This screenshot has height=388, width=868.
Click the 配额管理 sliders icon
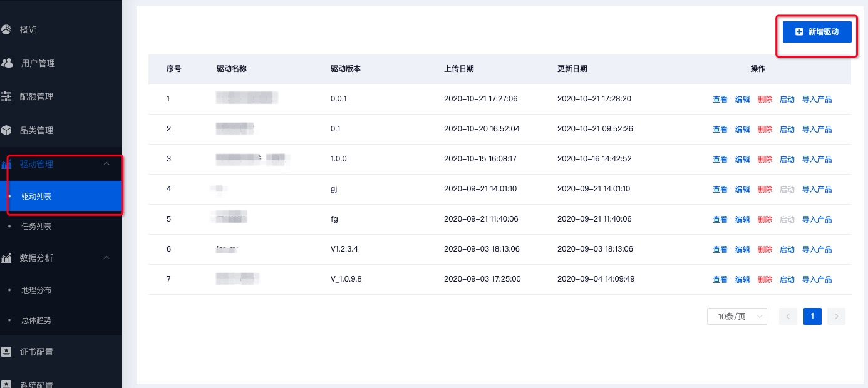[x=6, y=96]
